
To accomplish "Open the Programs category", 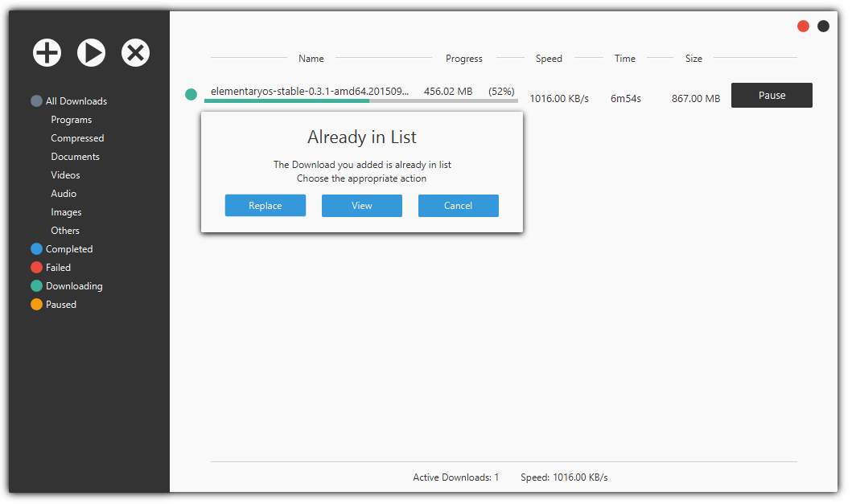I will 71,120.
